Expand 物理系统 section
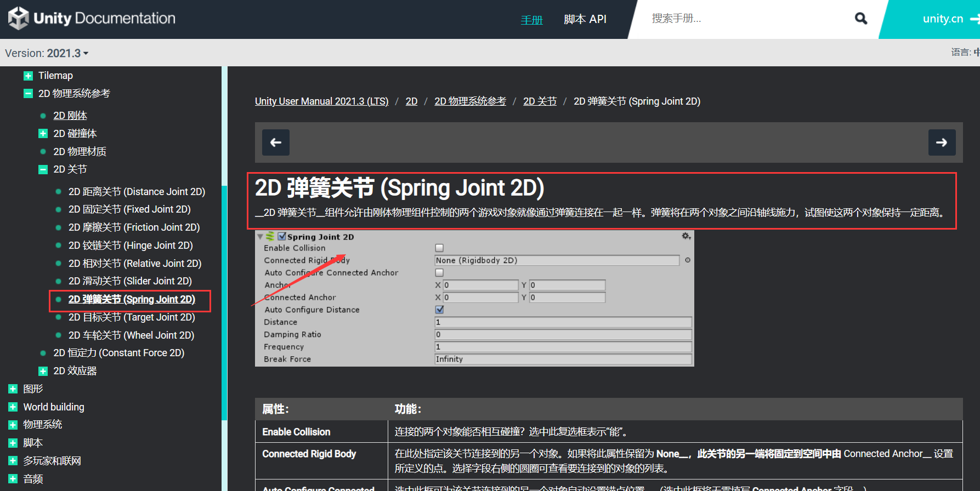The height and width of the screenshot is (491, 980). [13, 425]
